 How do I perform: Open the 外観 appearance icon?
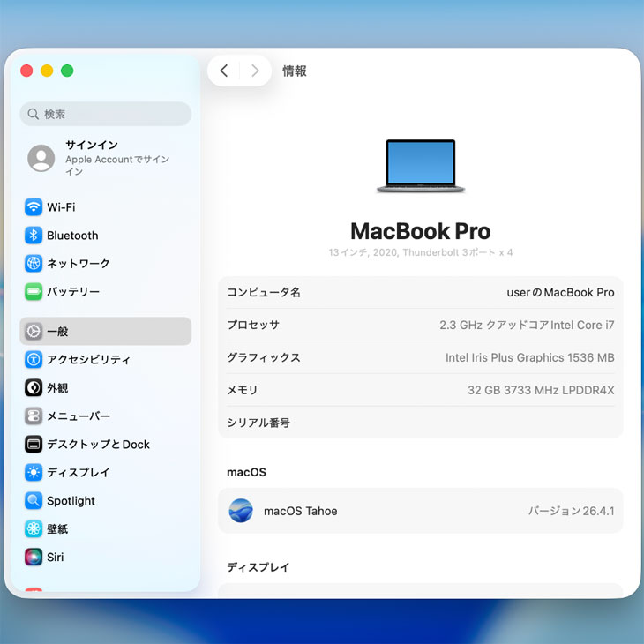point(34,388)
